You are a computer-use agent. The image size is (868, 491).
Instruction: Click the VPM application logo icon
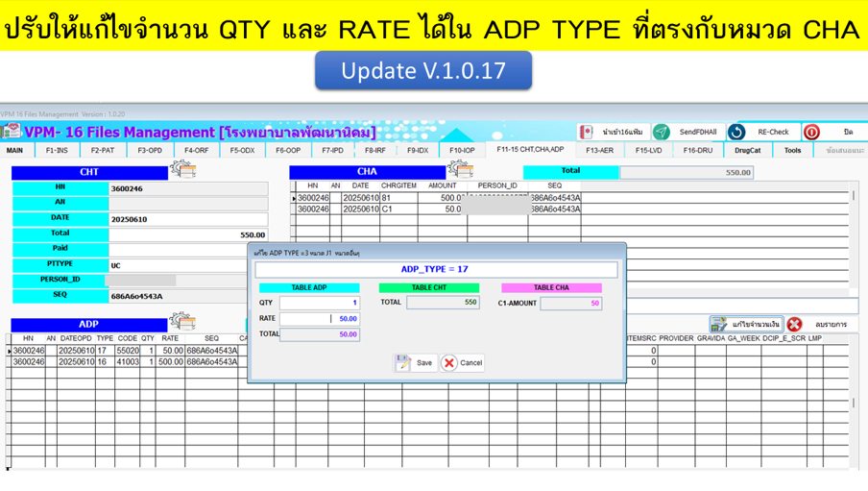click(12, 132)
